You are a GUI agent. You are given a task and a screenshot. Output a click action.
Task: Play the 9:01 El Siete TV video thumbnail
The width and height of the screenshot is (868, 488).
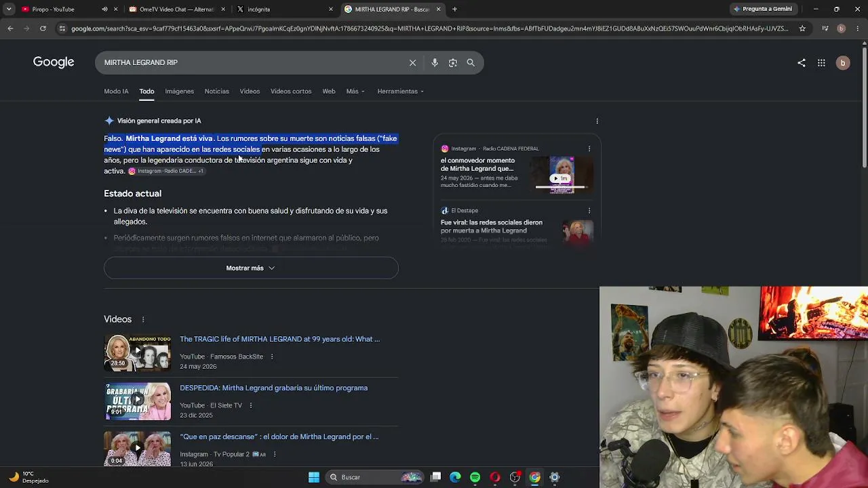click(138, 401)
